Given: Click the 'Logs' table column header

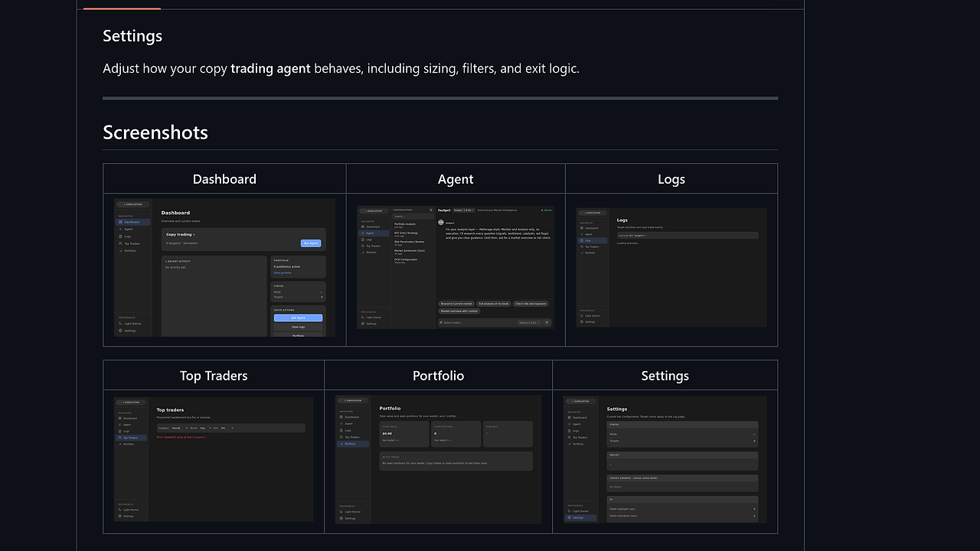Looking at the screenshot, I should pyautogui.click(x=671, y=179).
